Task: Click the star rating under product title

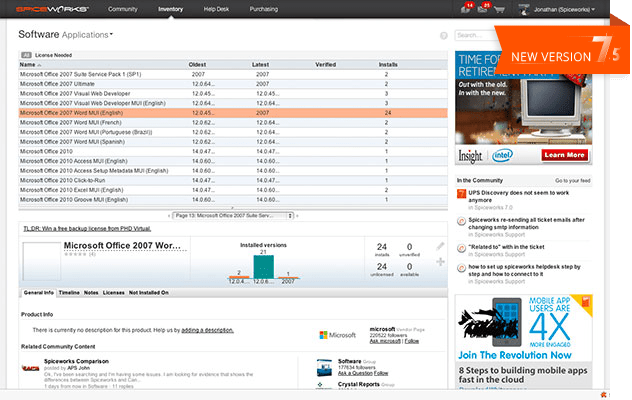Action: click(x=75, y=254)
